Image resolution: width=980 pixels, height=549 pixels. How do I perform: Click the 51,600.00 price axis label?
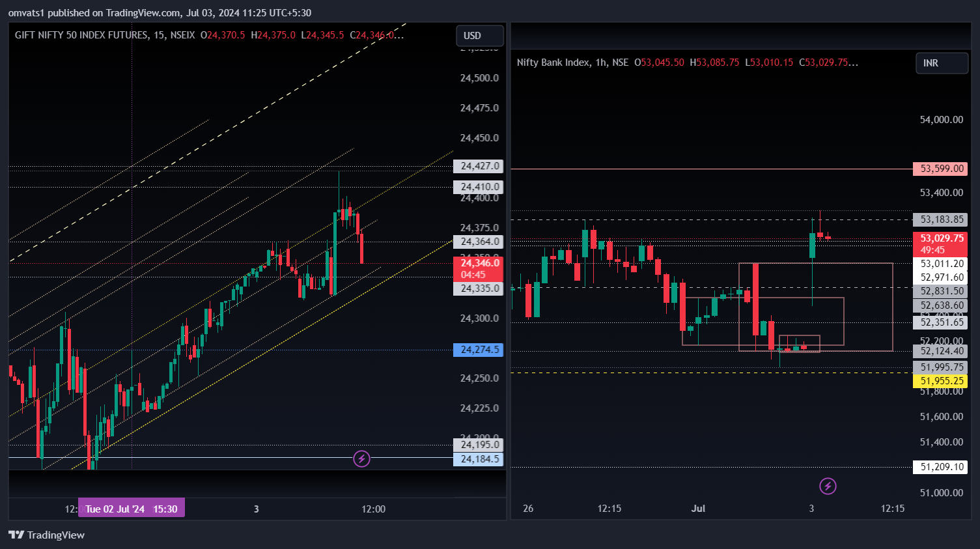941,417
